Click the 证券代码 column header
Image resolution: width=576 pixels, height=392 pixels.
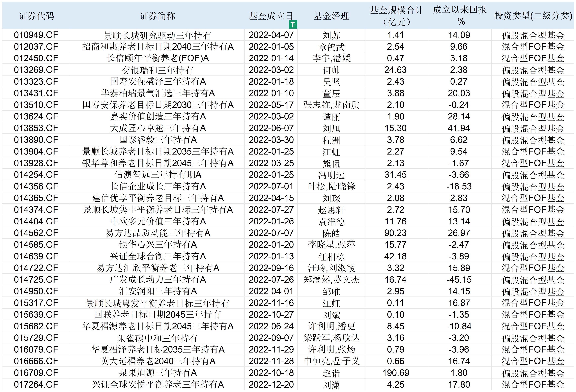click(x=37, y=15)
